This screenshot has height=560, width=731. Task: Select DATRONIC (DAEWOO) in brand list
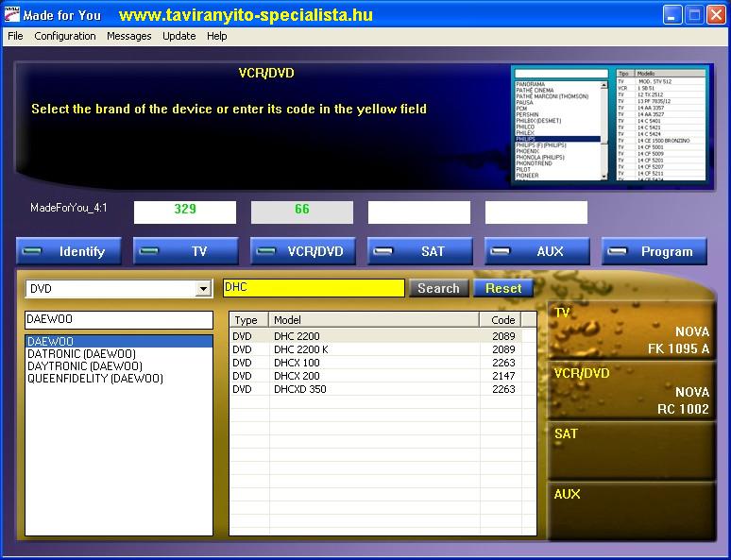click(119, 354)
